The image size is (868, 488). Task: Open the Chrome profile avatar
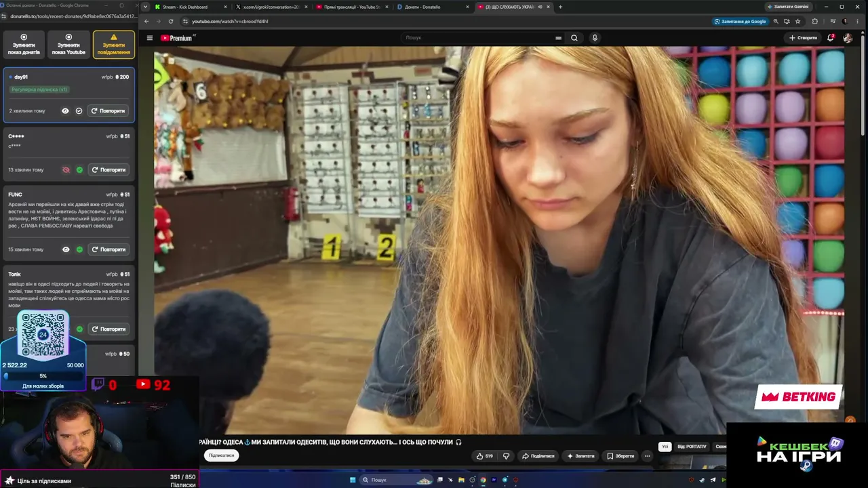coord(845,21)
